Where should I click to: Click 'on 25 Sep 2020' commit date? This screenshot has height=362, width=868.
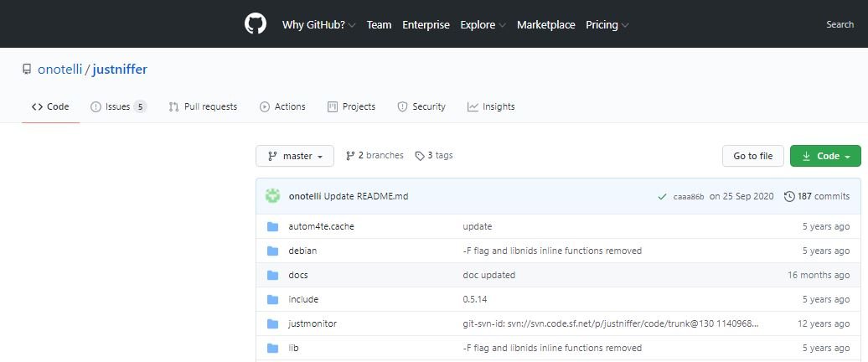[x=743, y=196]
